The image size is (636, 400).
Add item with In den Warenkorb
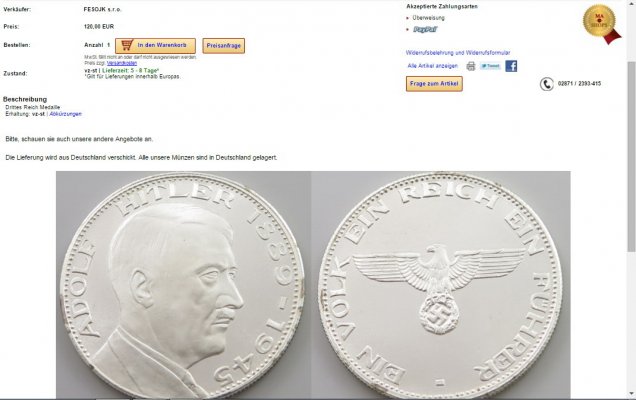[x=155, y=45]
